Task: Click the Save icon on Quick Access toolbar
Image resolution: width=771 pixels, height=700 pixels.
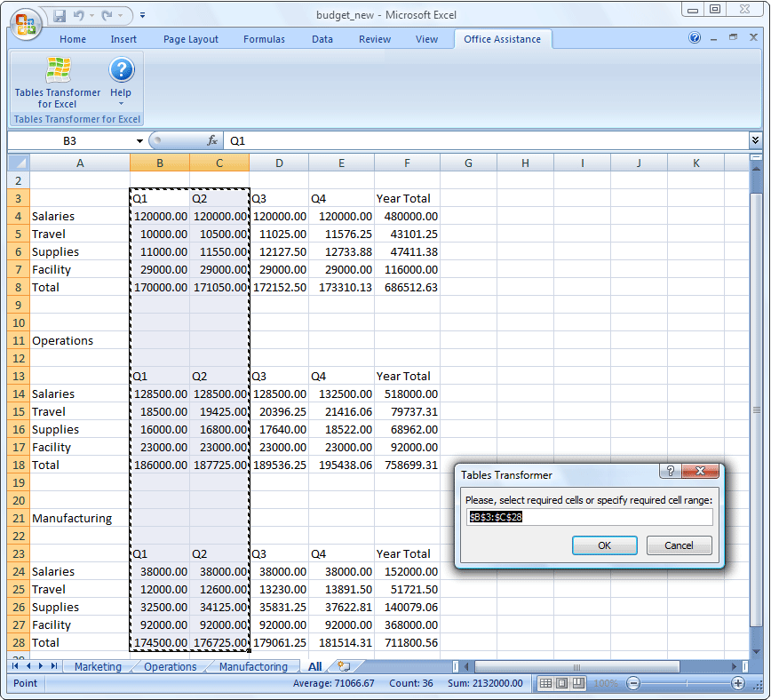Action: pos(59,15)
